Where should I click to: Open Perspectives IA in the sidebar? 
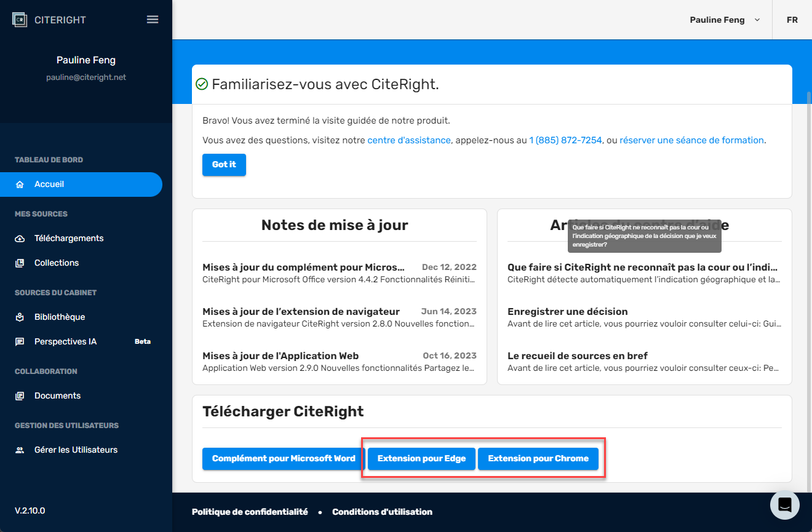[81, 342]
